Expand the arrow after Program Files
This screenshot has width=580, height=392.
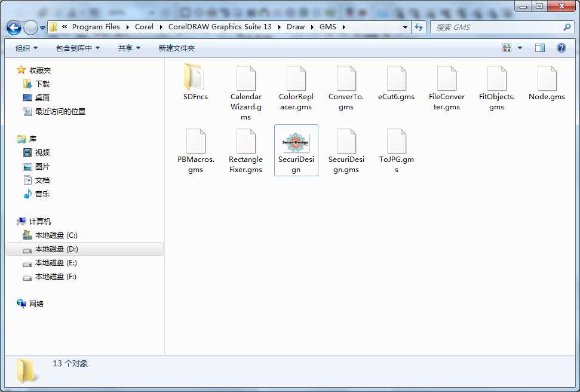(x=128, y=27)
